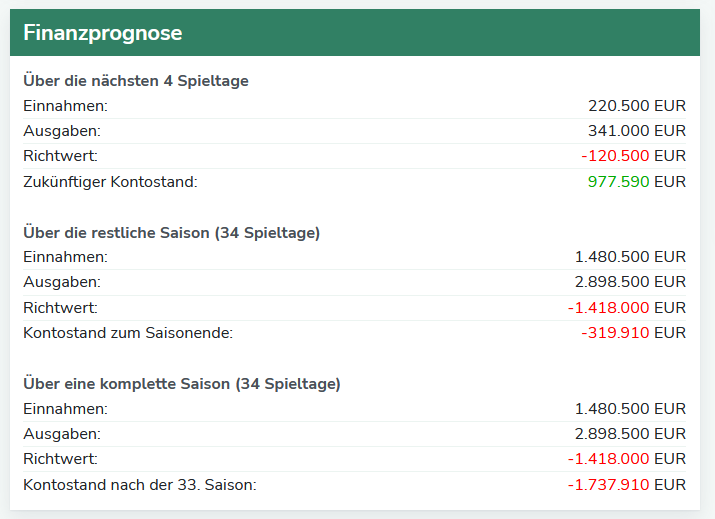Screen dimensions: 715x519
Task: Select 2.898.500 EUR in the komplette Saison section
Action: 630,434
